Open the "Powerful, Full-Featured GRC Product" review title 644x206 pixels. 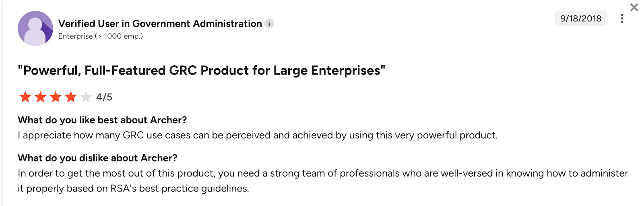pos(201,71)
